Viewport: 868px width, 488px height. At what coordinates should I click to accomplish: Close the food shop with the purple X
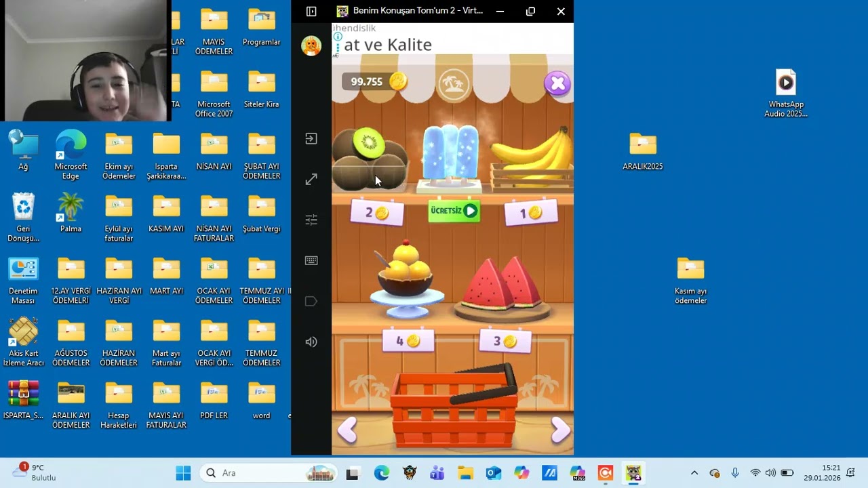pos(557,83)
